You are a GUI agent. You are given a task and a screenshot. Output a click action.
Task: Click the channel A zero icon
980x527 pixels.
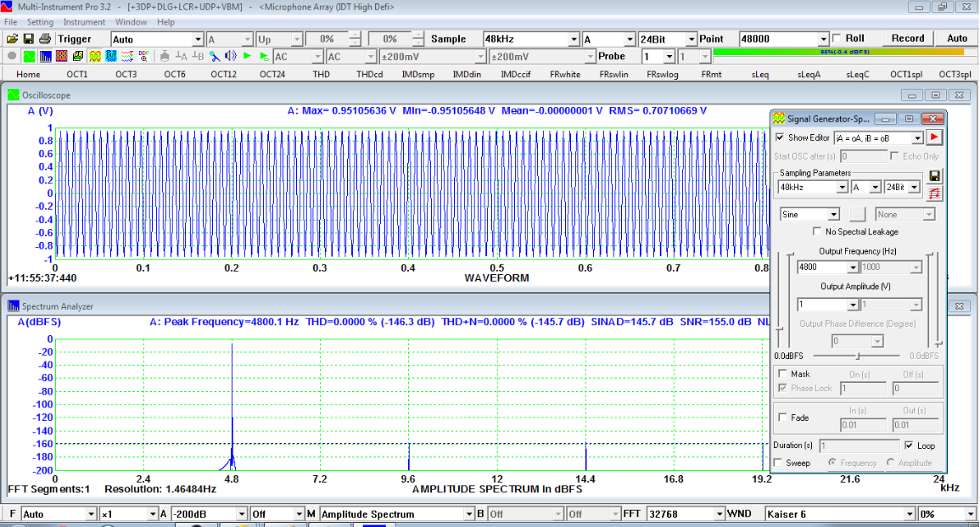pos(182,56)
